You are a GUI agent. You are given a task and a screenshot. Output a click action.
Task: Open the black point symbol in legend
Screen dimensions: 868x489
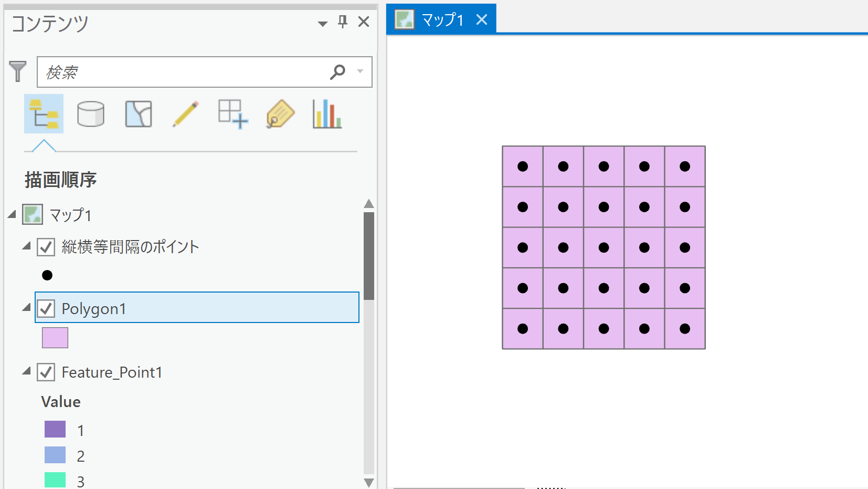click(x=47, y=275)
